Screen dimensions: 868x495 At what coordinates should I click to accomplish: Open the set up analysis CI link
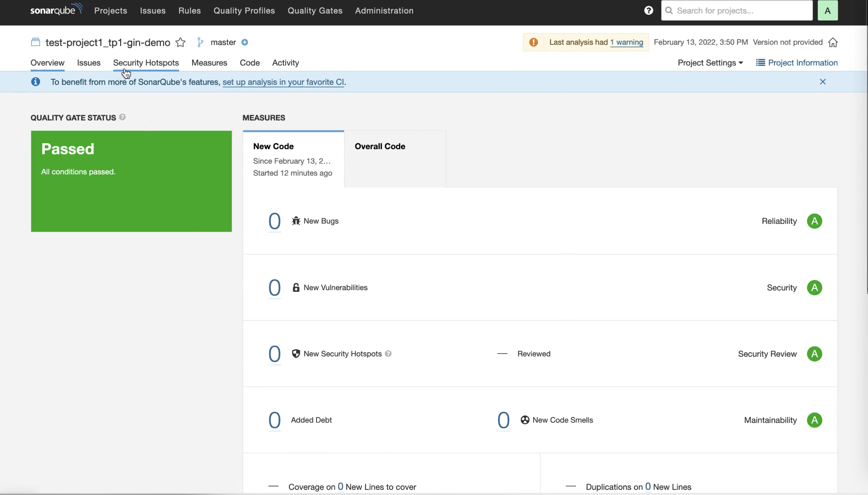283,82
